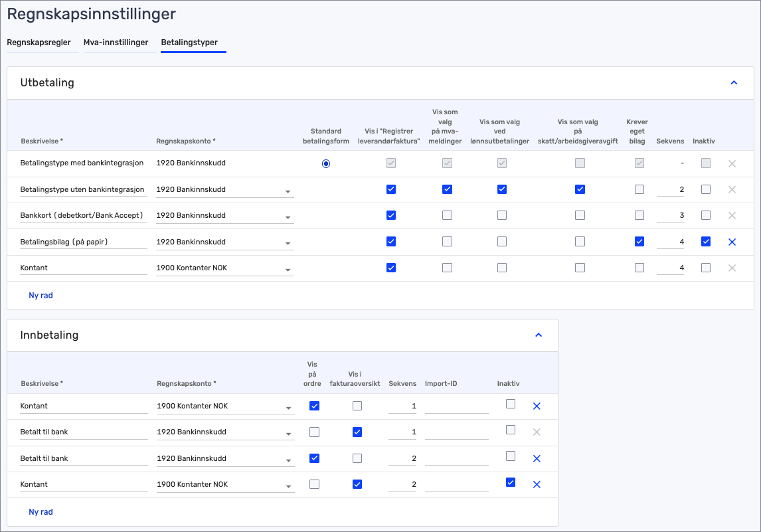Open the Regnskapsregler tab
The height and width of the screenshot is (532, 761).
click(x=38, y=42)
